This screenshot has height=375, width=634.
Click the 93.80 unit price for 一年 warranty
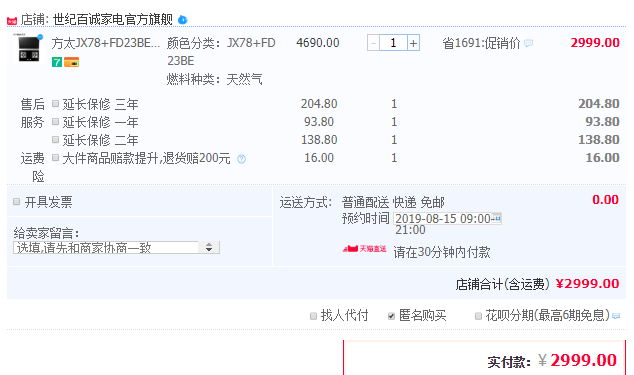click(319, 122)
